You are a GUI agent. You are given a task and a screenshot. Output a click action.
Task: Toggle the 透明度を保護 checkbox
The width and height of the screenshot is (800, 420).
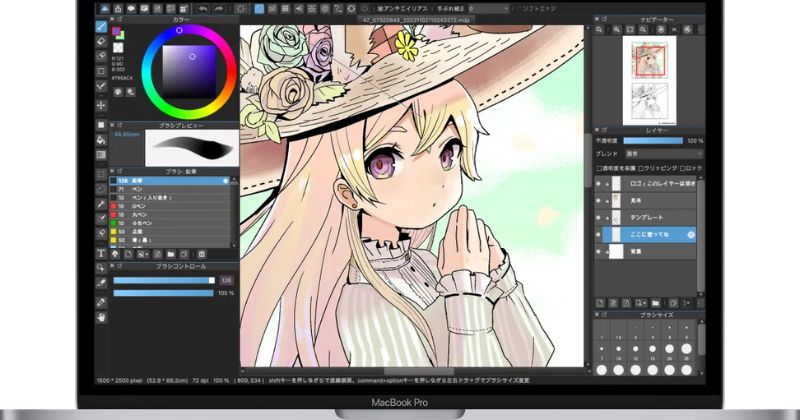pyautogui.click(x=599, y=168)
